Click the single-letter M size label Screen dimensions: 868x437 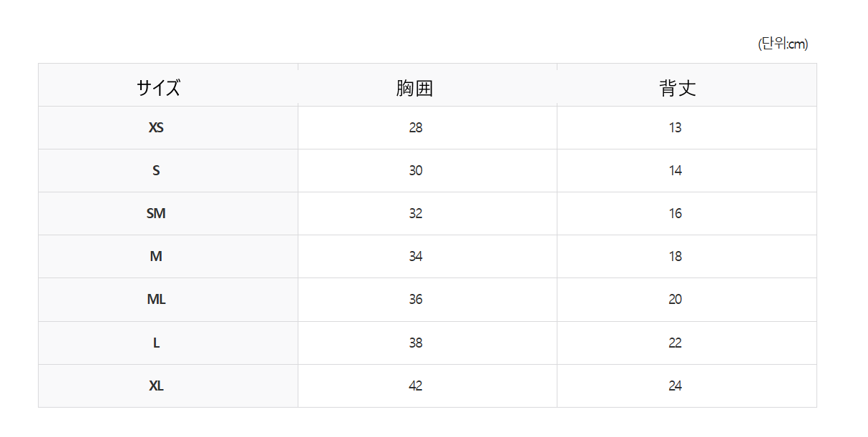[x=156, y=256]
